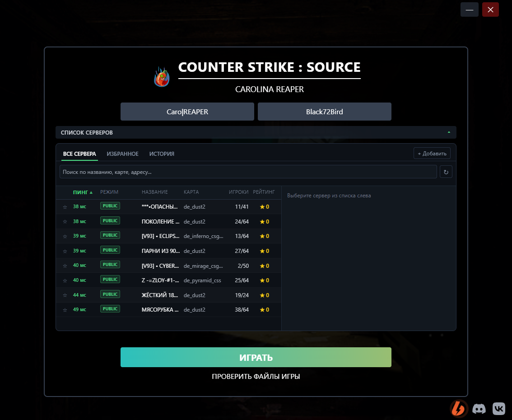This screenshot has width=512, height=420.
Task: Sort servers by РЕЖИМ column
Action: coord(109,192)
